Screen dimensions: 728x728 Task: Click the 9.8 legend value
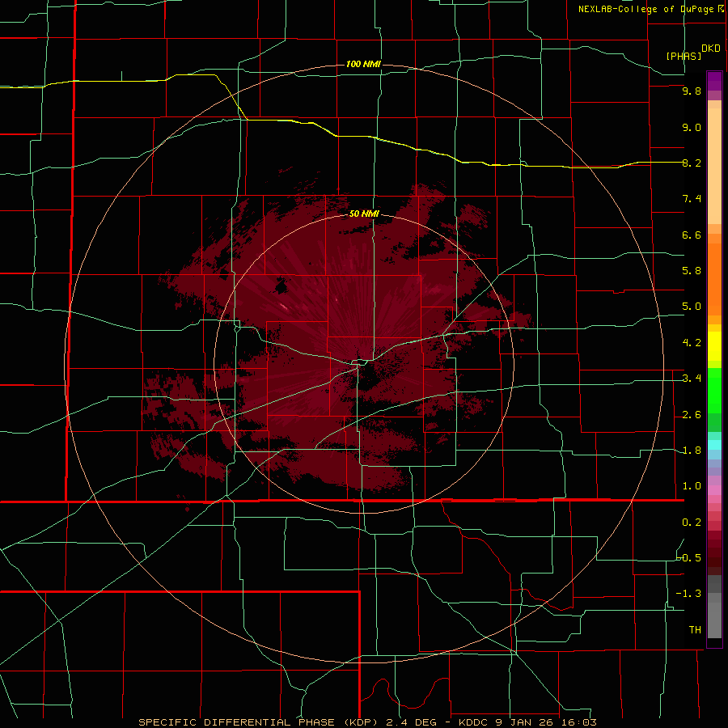[x=692, y=91]
